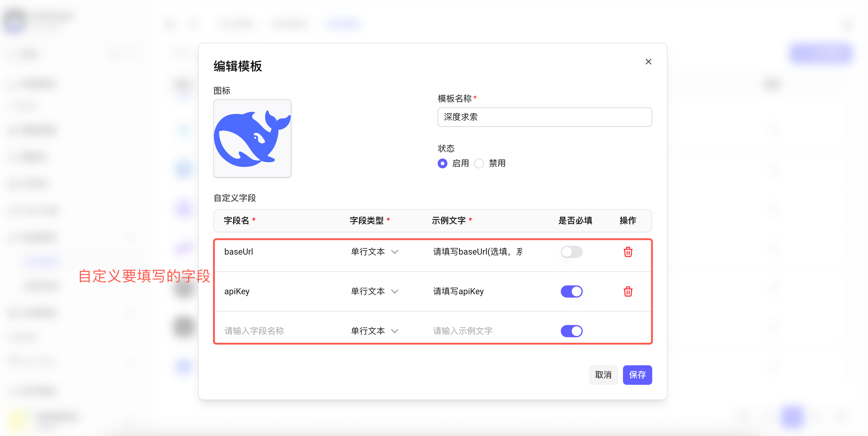The image size is (868, 436).
Task: Edit the 模板名称 input with 深度求索
Action: coord(544,117)
